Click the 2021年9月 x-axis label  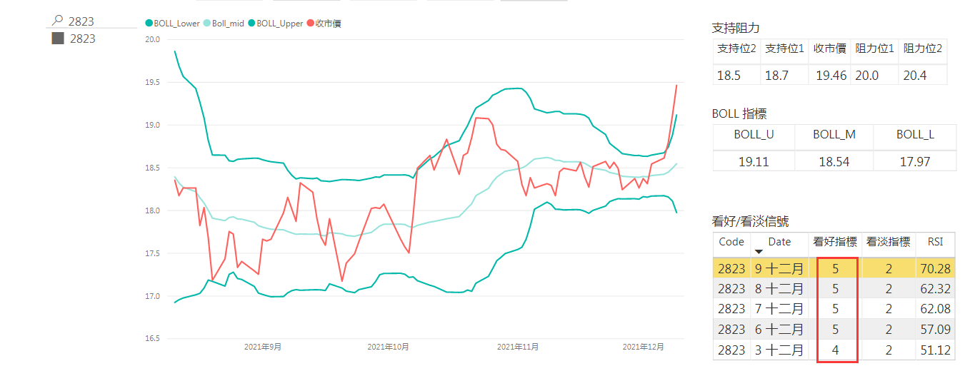pos(263,347)
